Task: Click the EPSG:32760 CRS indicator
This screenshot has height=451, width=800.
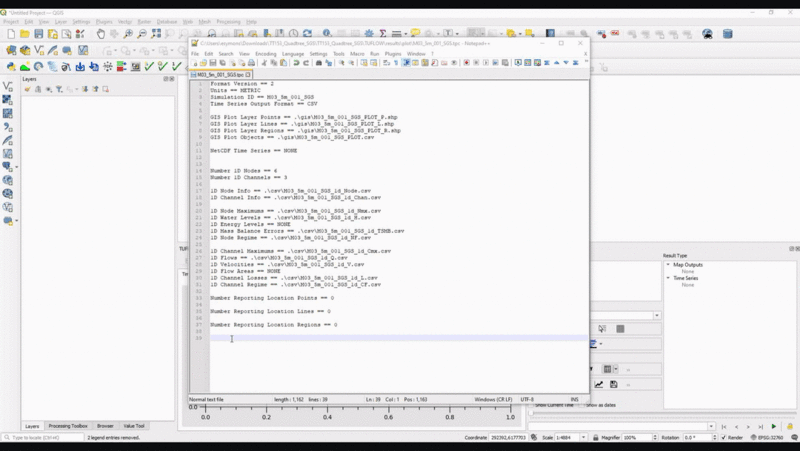Action: coord(771,438)
